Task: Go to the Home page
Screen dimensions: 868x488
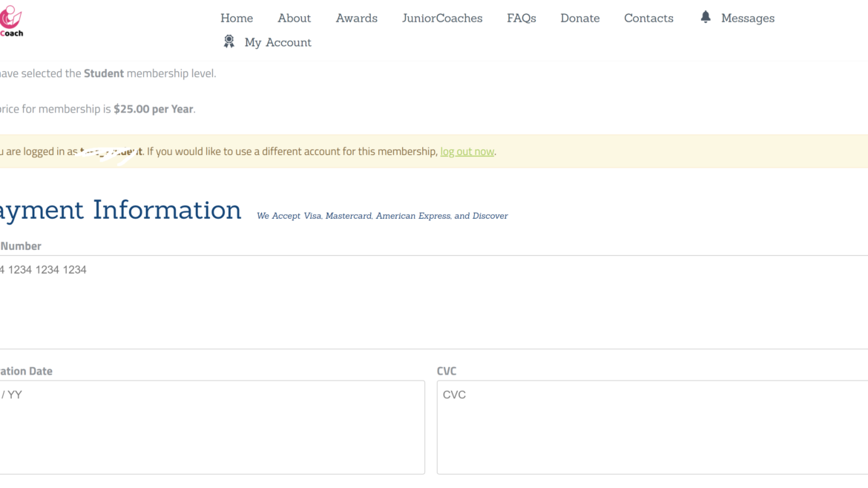Action: pos(237,18)
